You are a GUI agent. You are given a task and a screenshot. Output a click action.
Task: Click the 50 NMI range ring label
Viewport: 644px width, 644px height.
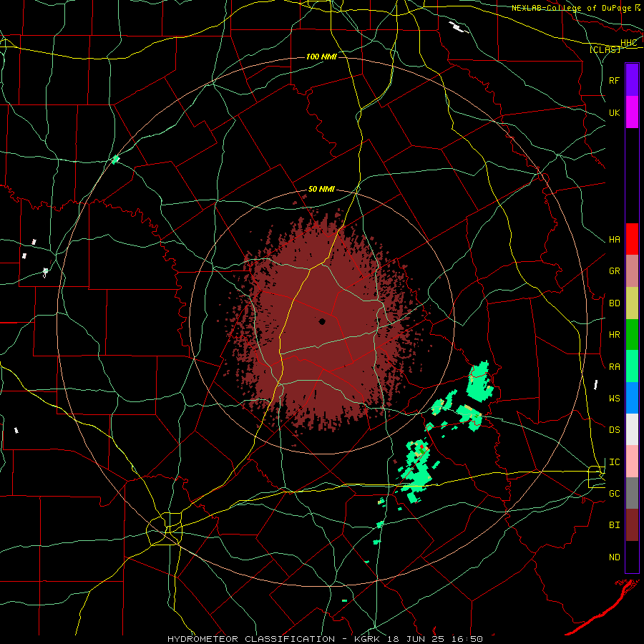tap(321, 189)
